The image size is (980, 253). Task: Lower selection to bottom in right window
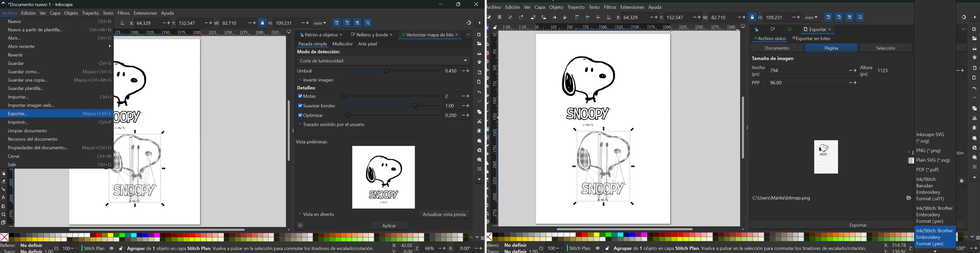609,18
